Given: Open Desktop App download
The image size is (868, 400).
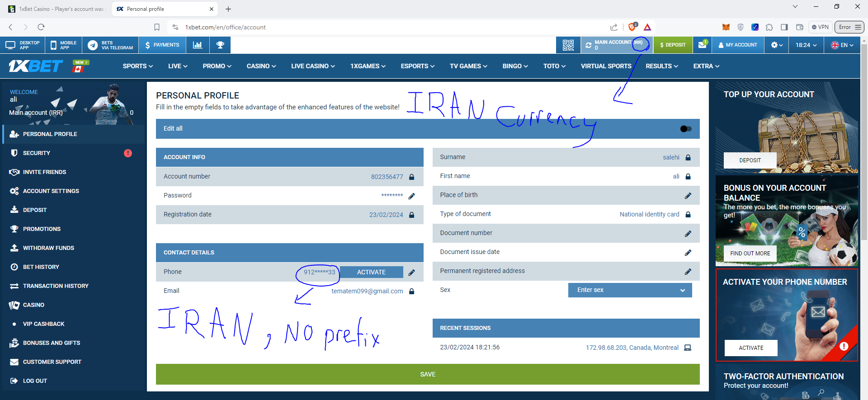Looking at the screenshot, I should point(22,45).
